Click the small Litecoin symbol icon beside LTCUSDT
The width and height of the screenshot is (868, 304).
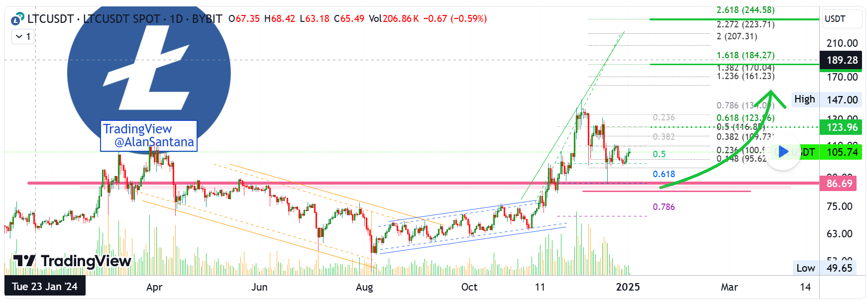17,19
